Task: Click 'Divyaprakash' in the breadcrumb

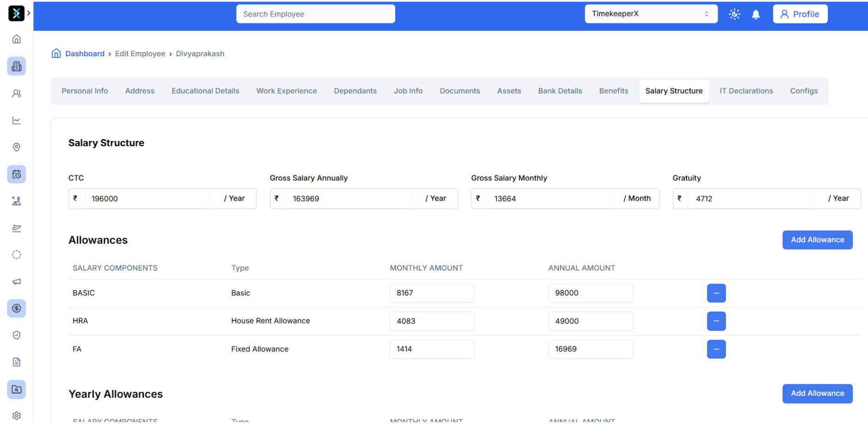Action: 200,53
